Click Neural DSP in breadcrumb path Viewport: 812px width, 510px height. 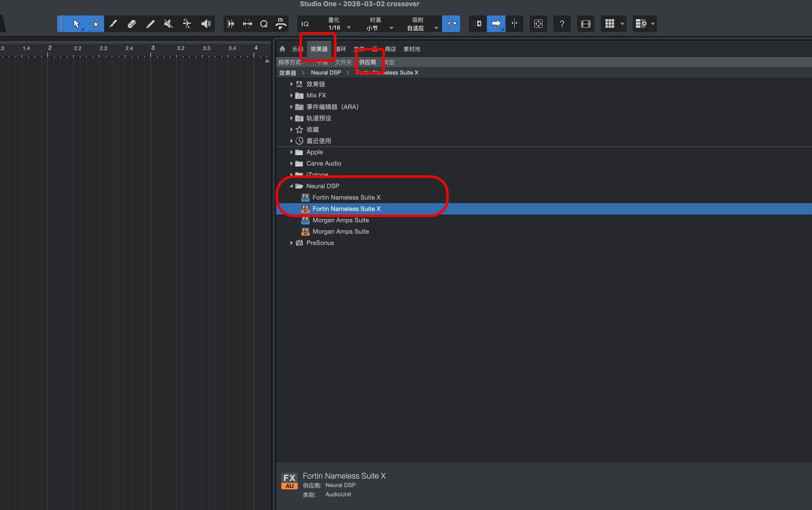click(326, 73)
